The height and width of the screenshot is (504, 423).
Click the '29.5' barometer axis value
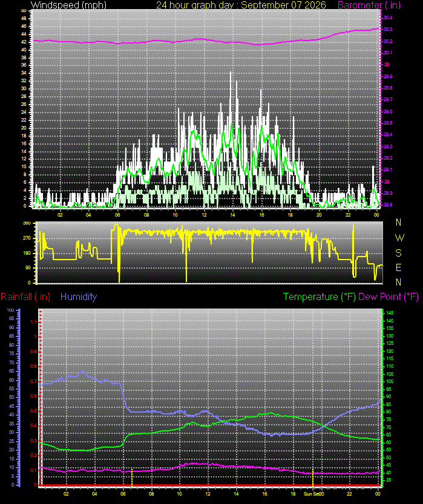coord(388,123)
